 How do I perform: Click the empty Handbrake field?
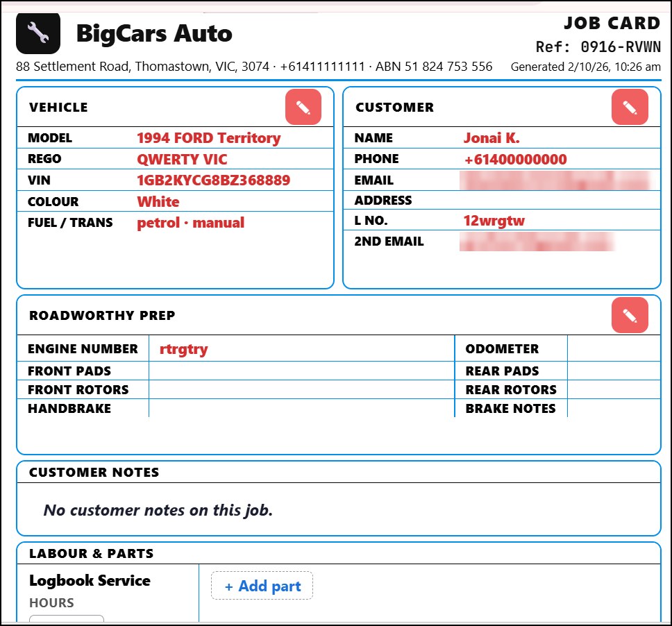click(x=302, y=408)
